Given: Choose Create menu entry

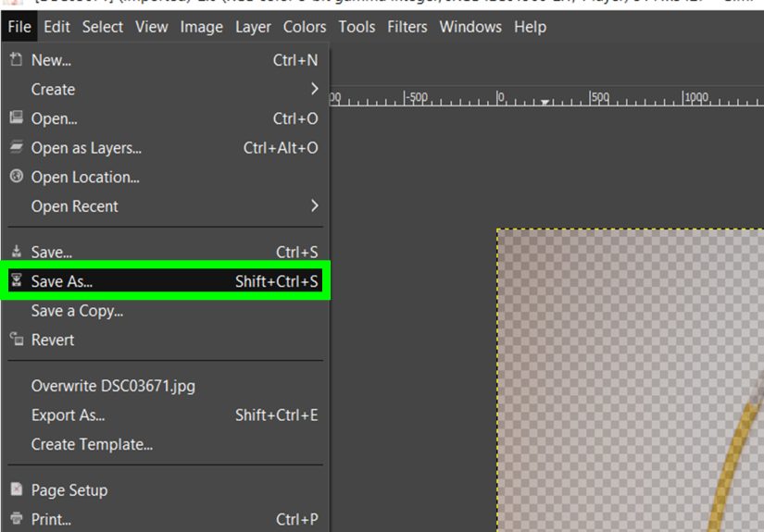Looking at the screenshot, I should pyautogui.click(x=165, y=89).
